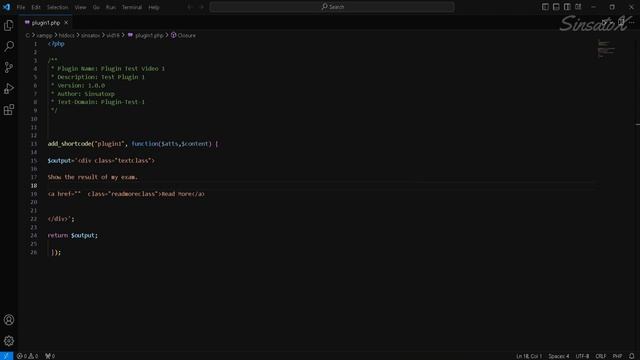Click the closing "</div>';" line
The width and height of the screenshot is (640, 360).
coord(61,219)
